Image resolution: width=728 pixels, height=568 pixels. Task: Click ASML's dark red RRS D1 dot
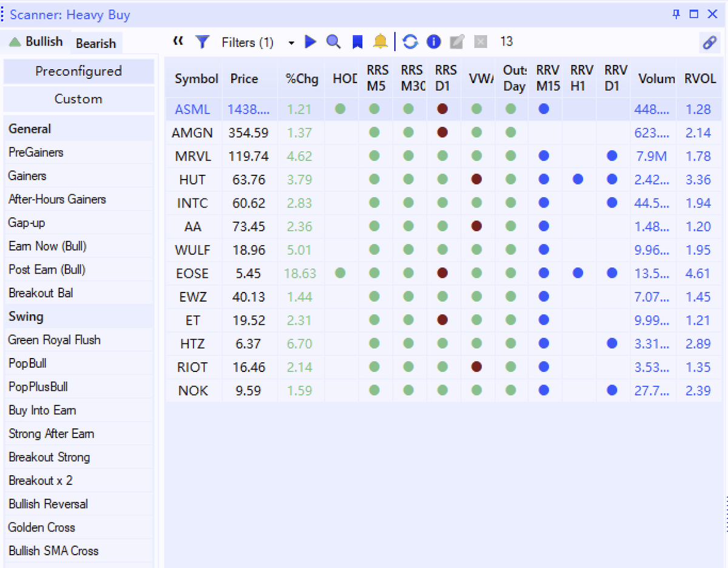[x=442, y=109]
